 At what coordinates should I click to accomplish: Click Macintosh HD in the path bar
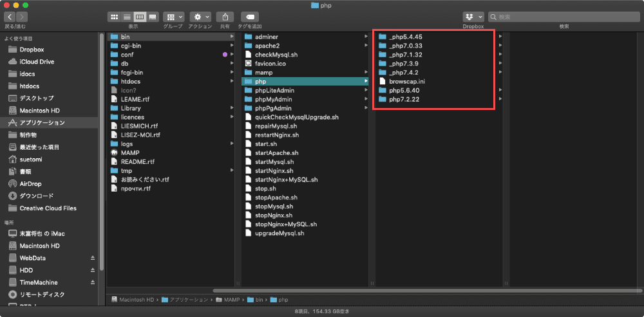click(135, 300)
